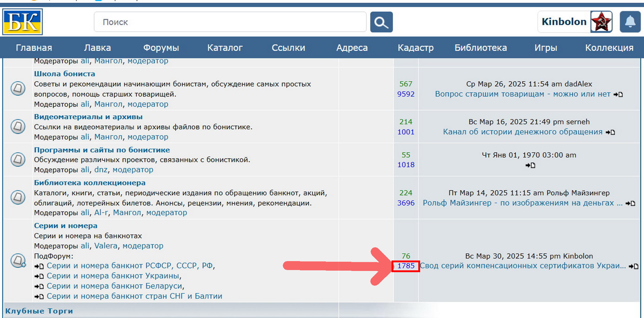Image resolution: width=644 pixels, height=318 pixels.
Task: Open subforum Серии и номера банкнот Украины
Action: click(x=113, y=276)
